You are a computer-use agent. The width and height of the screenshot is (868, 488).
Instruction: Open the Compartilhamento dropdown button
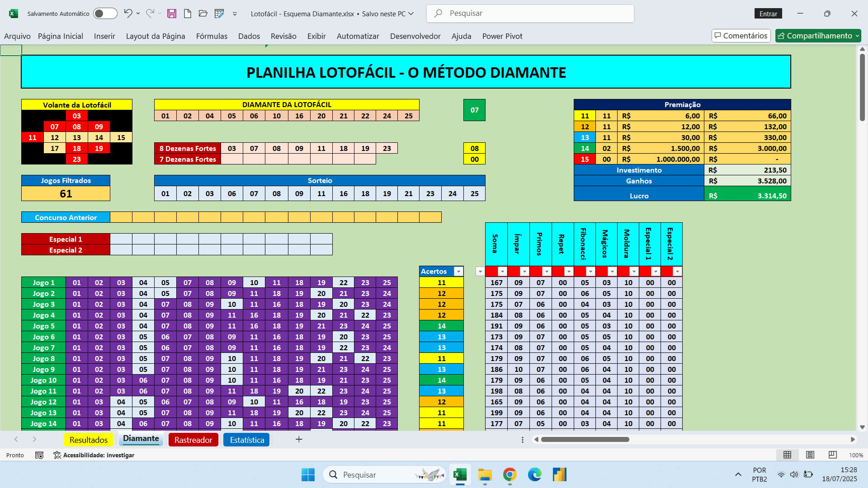click(818, 36)
